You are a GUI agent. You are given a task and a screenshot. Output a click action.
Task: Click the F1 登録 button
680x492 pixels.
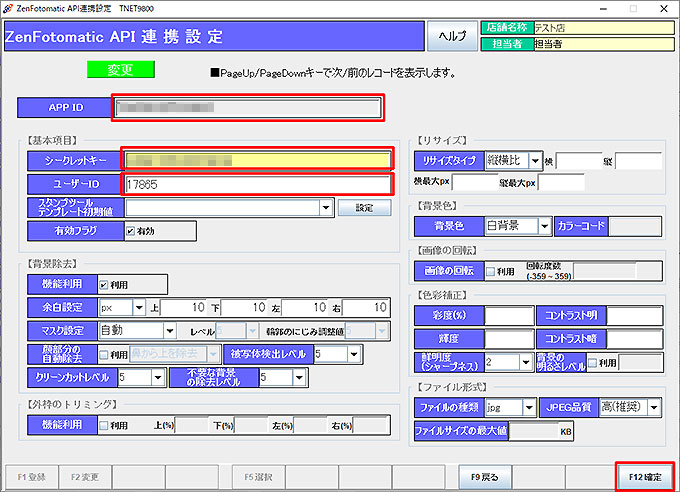(31, 477)
